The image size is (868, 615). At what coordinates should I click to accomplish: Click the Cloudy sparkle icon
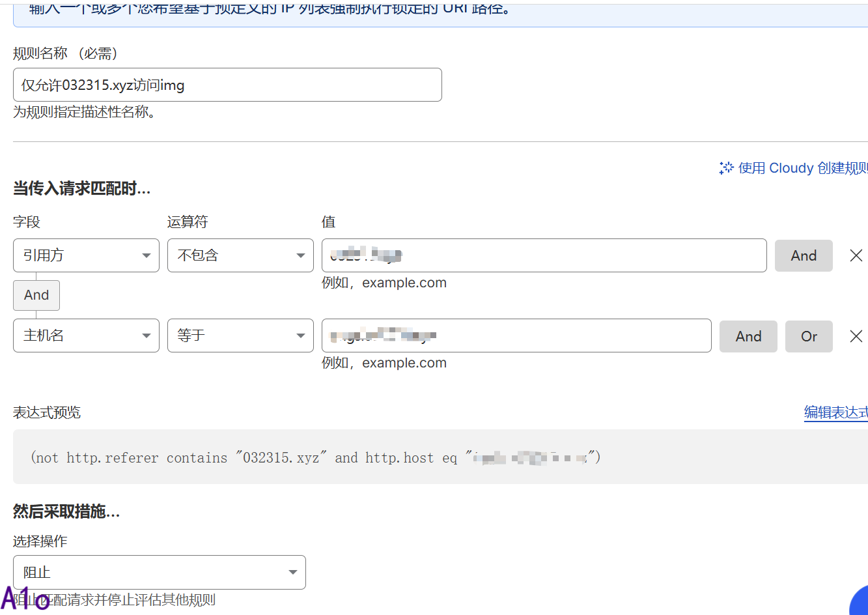(x=726, y=168)
